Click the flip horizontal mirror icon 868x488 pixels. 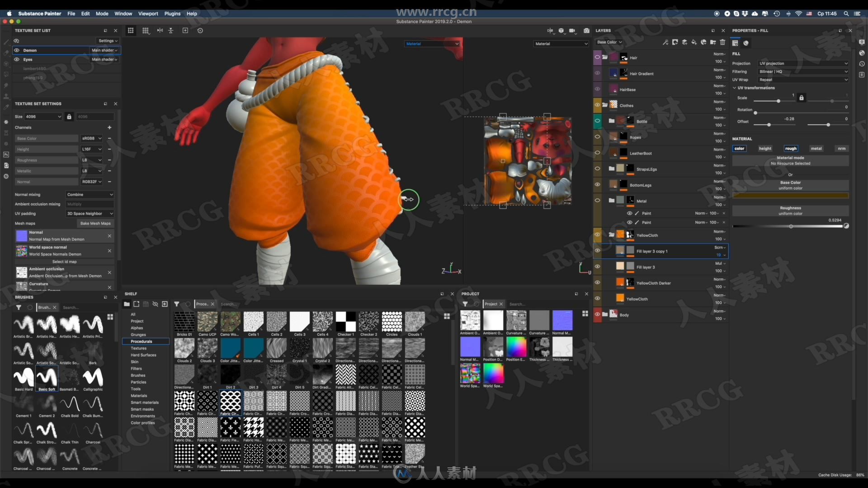click(160, 30)
